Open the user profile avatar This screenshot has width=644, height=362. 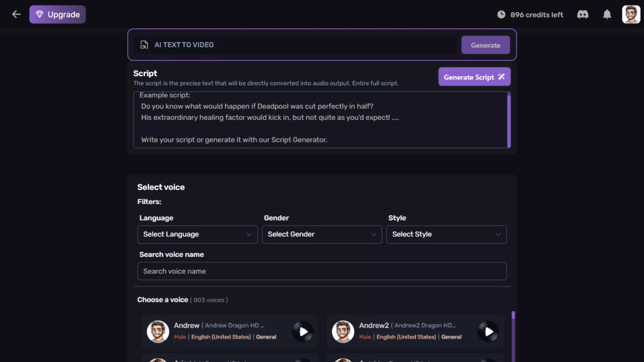click(631, 14)
